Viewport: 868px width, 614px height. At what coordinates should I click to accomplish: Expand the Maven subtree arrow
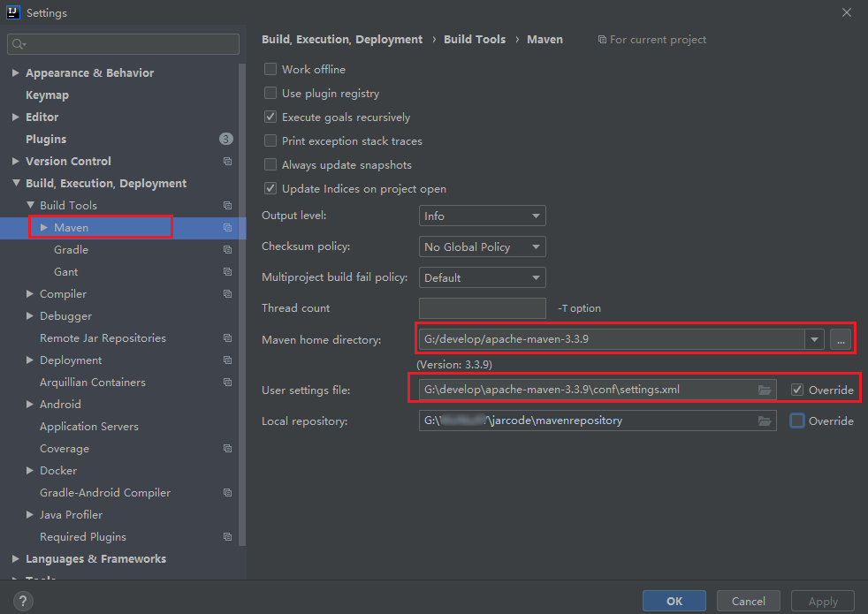pyautogui.click(x=44, y=227)
